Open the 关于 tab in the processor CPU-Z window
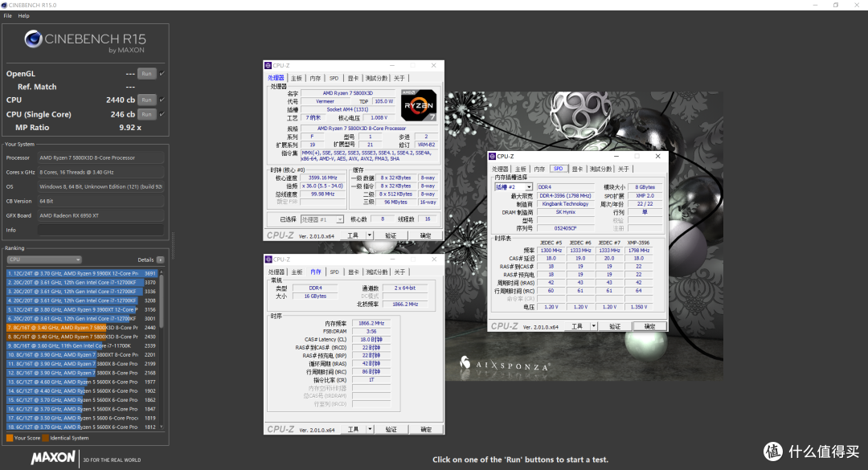Image resolution: width=868 pixels, height=470 pixels. click(399, 78)
